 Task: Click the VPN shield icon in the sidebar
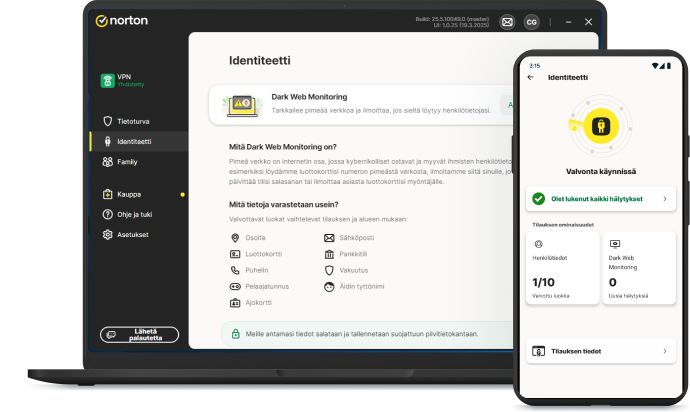[x=107, y=80]
